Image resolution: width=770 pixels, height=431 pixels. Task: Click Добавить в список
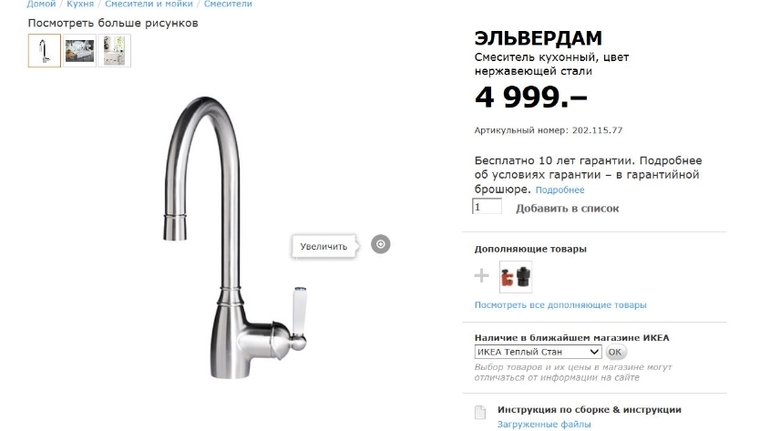coord(567,208)
